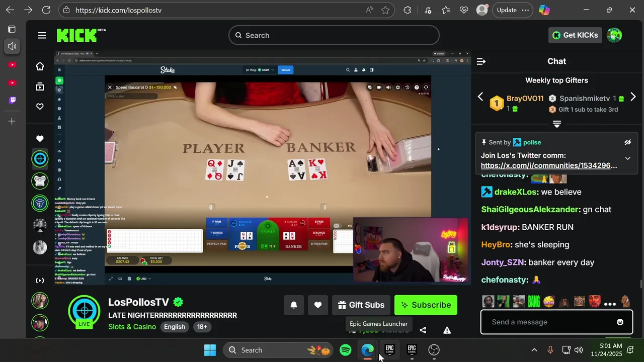Show next gifters with right arrow

coord(633,97)
